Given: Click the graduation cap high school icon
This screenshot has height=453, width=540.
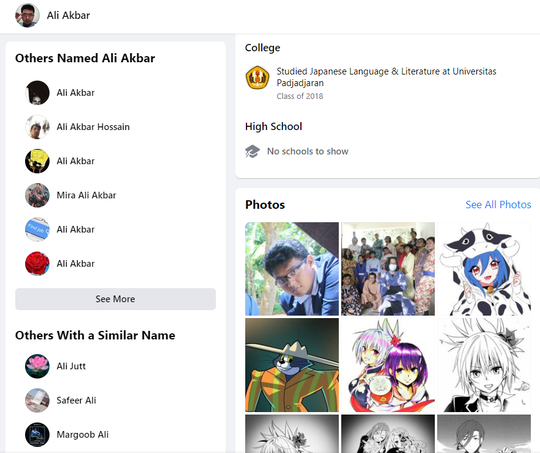Looking at the screenshot, I should 252,151.
